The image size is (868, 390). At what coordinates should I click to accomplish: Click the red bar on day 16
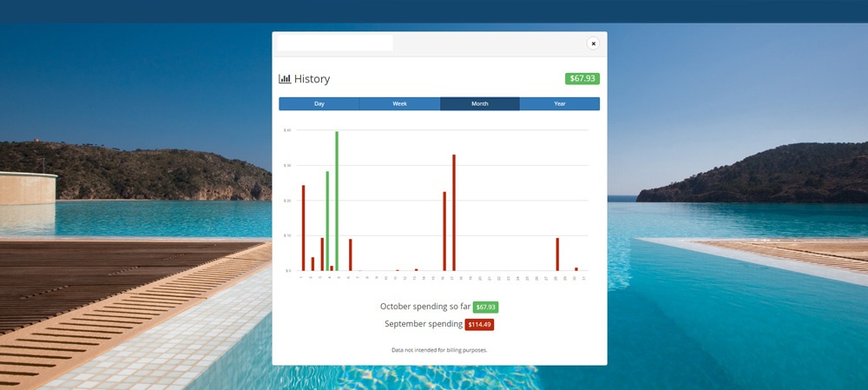click(x=444, y=231)
